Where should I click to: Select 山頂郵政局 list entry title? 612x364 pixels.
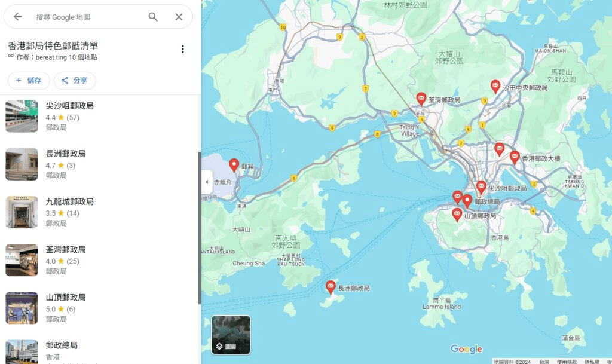[66, 298]
